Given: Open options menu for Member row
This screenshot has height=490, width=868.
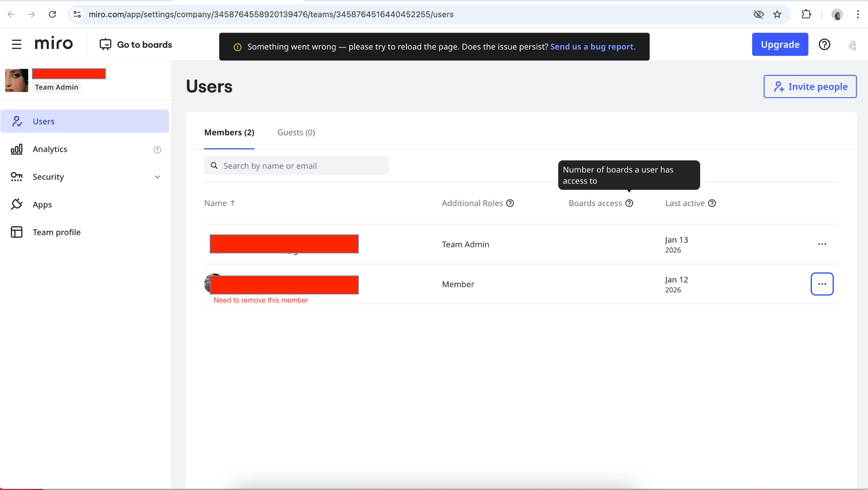Looking at the screenshot, I should point(822,284).
